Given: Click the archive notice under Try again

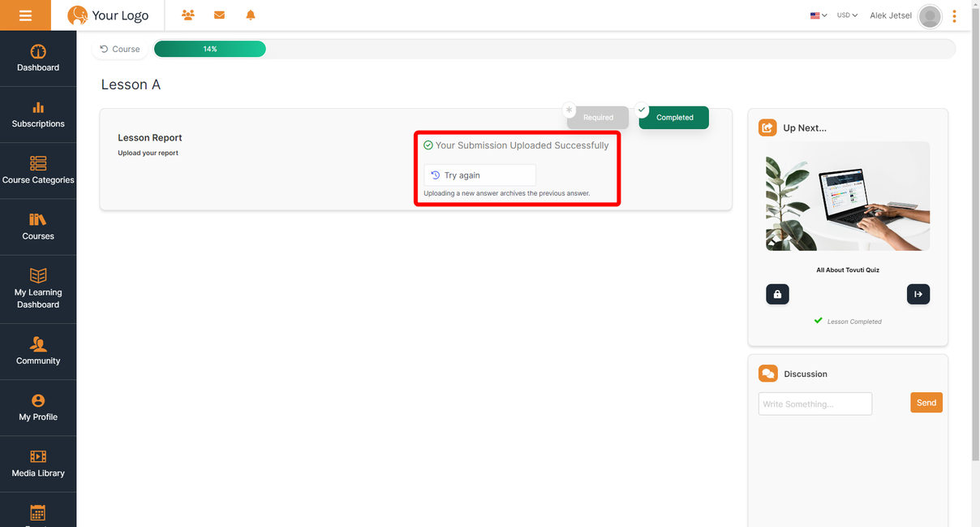Looking at the screenshot, I should (x=507, y=193).
